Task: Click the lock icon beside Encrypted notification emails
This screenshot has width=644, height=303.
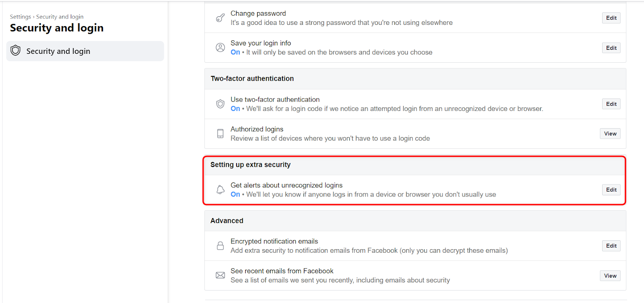Action: [x=220, y=246]
